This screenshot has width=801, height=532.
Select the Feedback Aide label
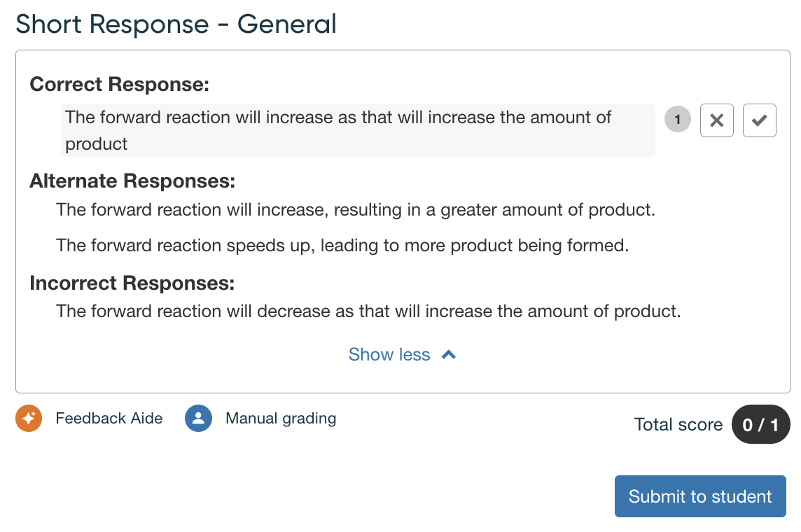click(x=109, y=419)
